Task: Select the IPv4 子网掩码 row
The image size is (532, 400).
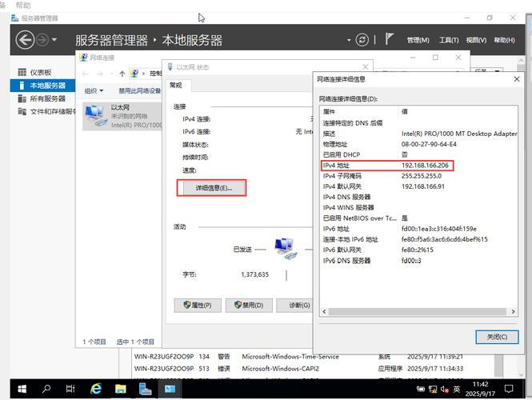Action: tap(418, 176)
